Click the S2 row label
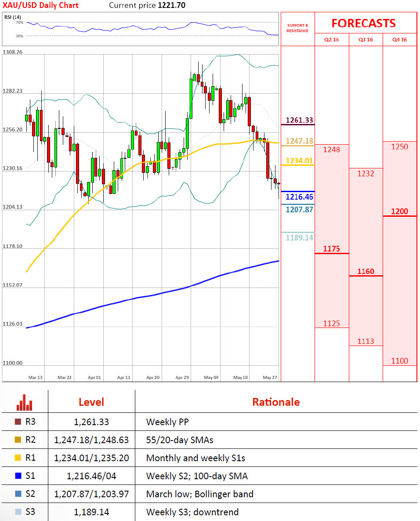Viewport: 420px width, 521px height. [x=30, y=494]
